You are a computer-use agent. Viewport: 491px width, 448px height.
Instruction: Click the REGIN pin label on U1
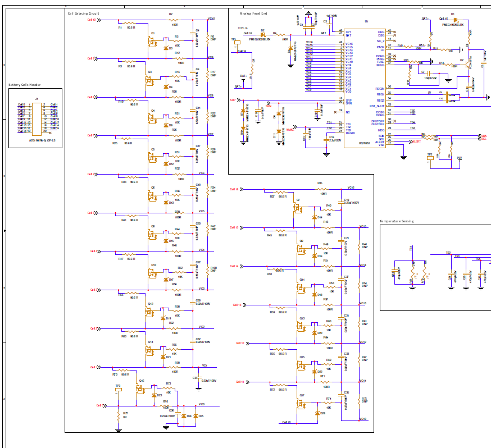pyautogui.click(x=380, y=89)
